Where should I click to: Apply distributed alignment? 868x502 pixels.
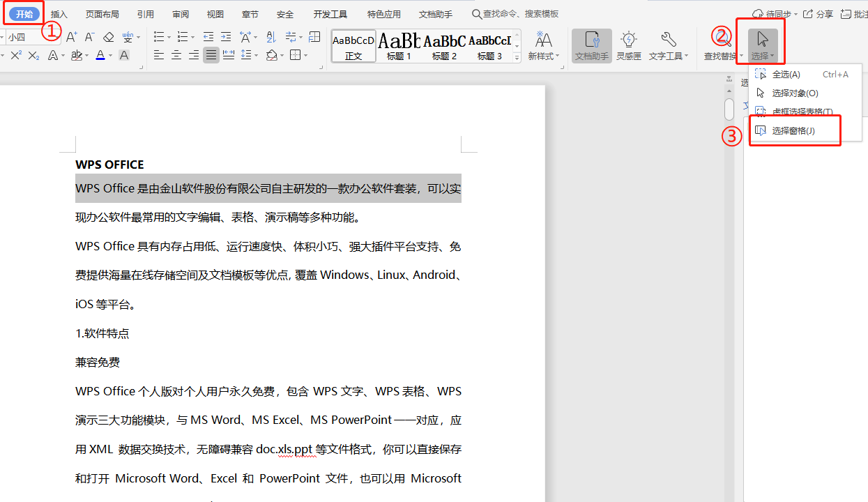tap(228, 55)
